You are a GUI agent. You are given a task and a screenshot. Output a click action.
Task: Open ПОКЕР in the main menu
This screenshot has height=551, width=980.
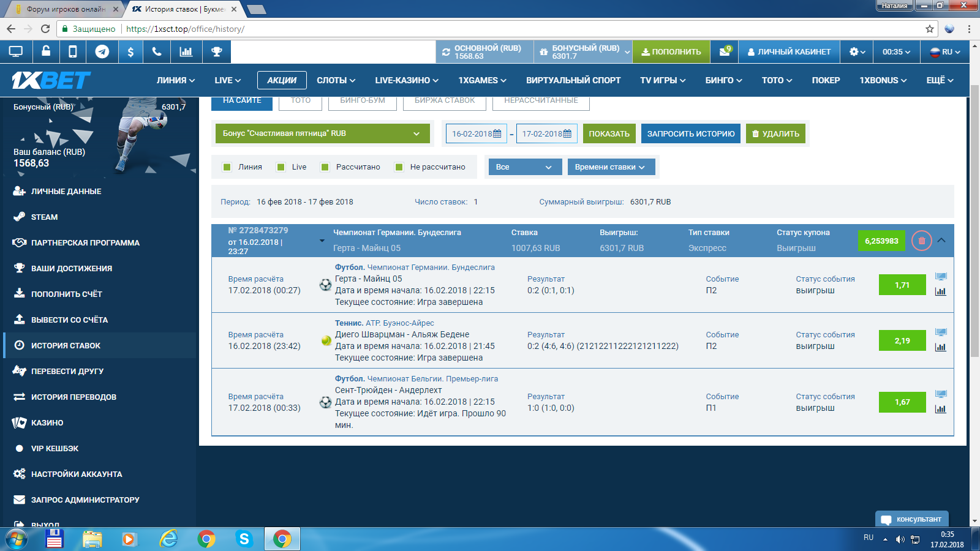click(x=826, y=80)
